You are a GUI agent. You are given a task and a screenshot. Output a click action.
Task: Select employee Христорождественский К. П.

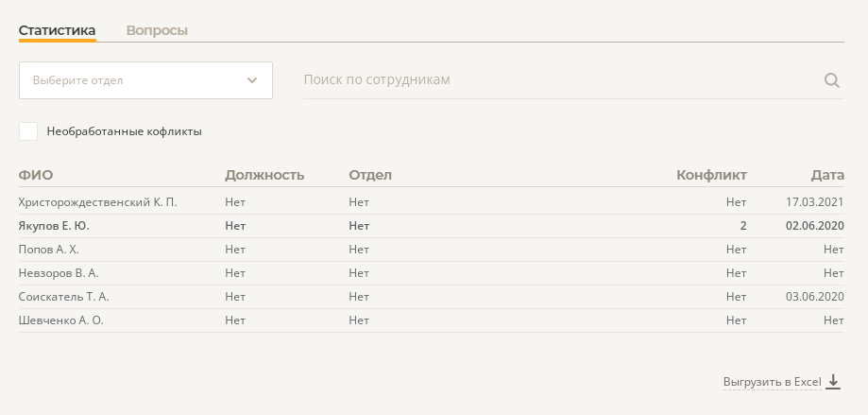(97, 202)
